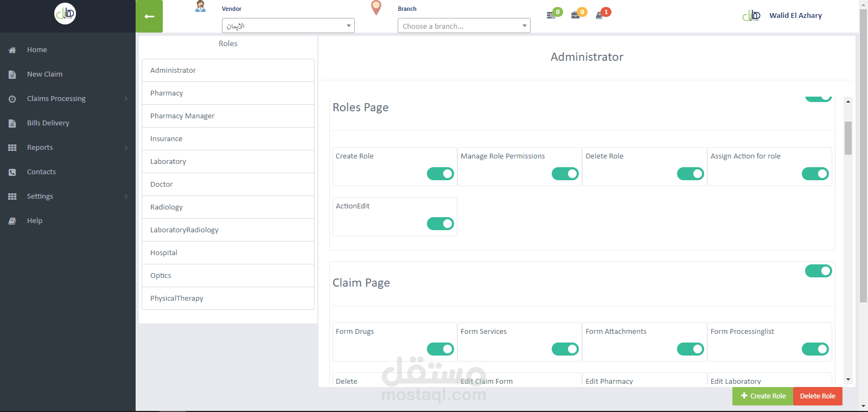Image resolution: width=868 pixels, height=412 pixels.
Task: Toggle Manage Role Permissions switch
Action: point(565,174)
